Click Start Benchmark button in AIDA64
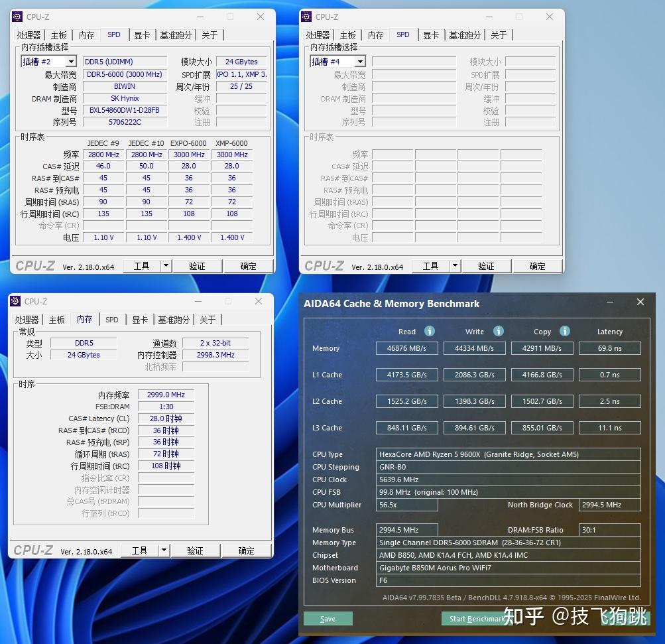The width and height of the screenshot is (665, 644). pos(477,619)
